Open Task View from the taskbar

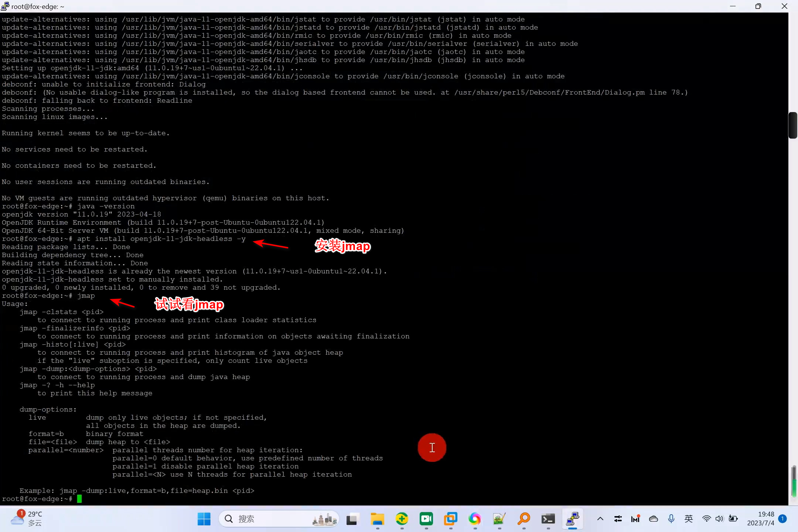(352, 519)
